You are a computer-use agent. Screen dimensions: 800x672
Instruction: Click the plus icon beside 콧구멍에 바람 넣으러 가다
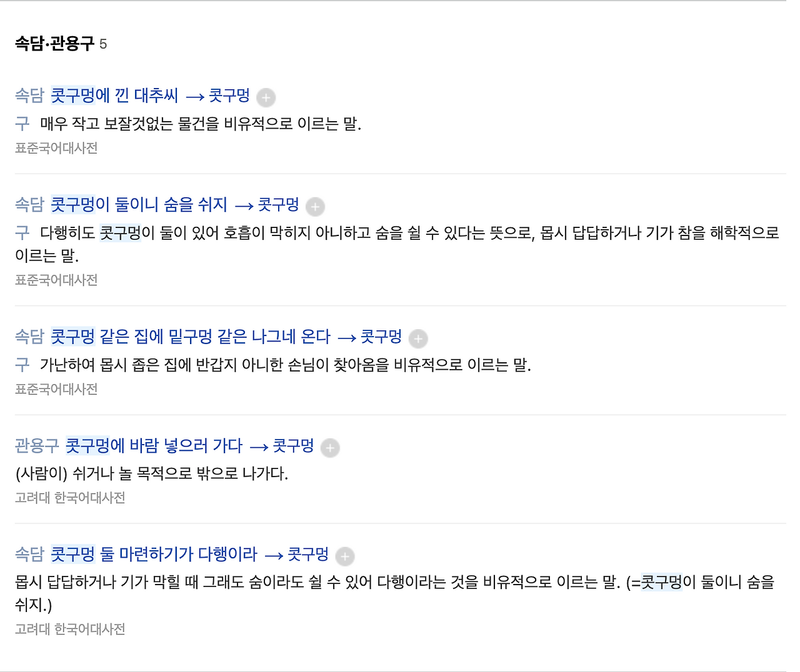point(329,448)
